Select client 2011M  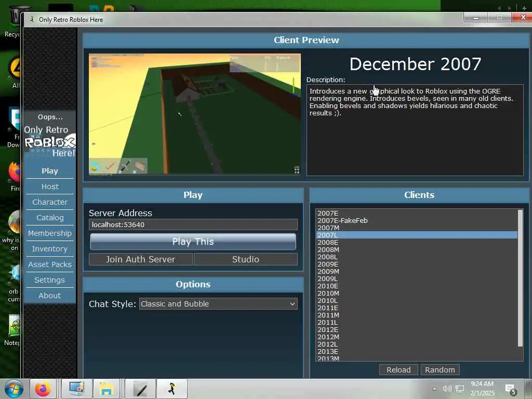pos(417,315)
